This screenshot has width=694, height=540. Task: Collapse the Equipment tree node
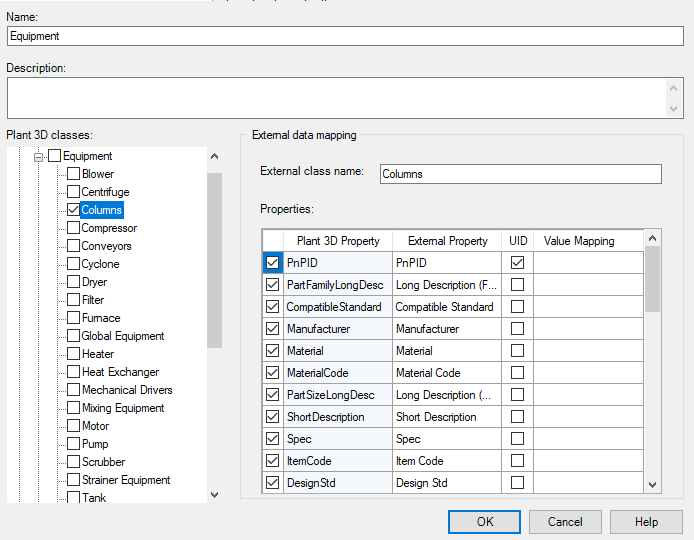coord(40,156)
